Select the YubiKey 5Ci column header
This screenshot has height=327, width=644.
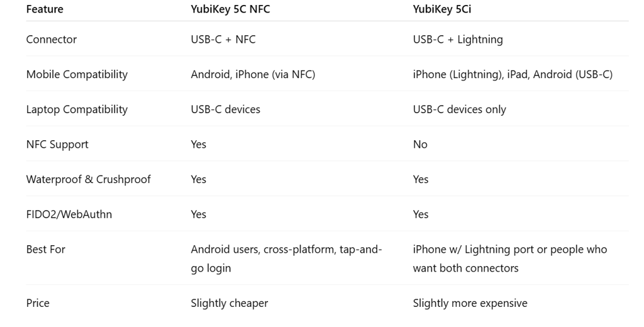click(442, 9)
